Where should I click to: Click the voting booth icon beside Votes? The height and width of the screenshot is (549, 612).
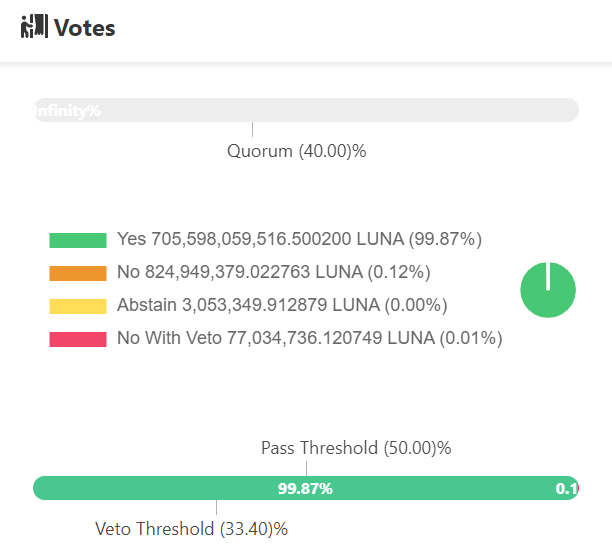point(34,27)
